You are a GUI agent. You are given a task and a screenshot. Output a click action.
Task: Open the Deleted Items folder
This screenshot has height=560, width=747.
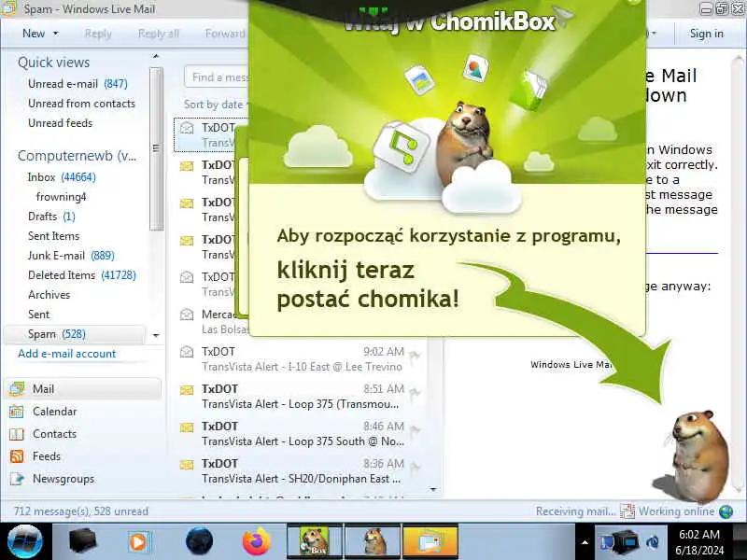tap(82, 274)
